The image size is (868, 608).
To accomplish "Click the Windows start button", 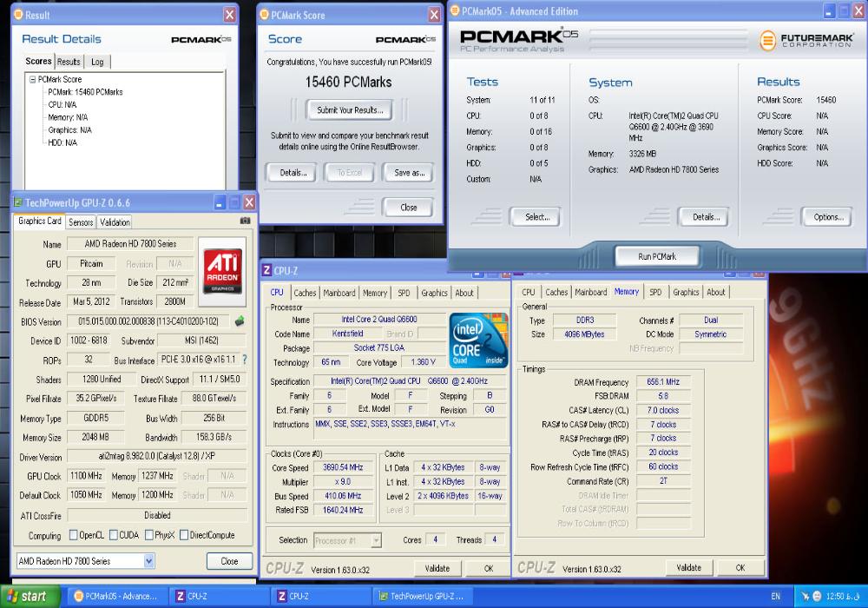I will tap(30, 597).
